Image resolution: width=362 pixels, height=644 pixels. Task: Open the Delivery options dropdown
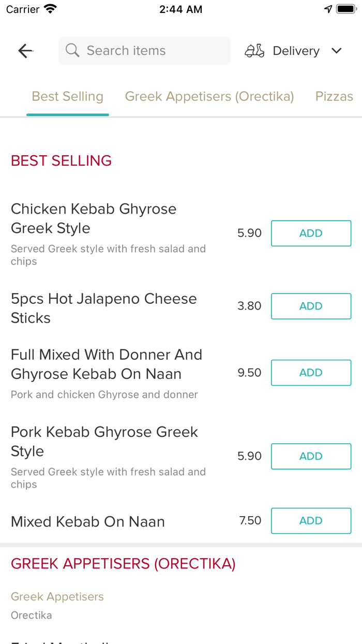296,50
